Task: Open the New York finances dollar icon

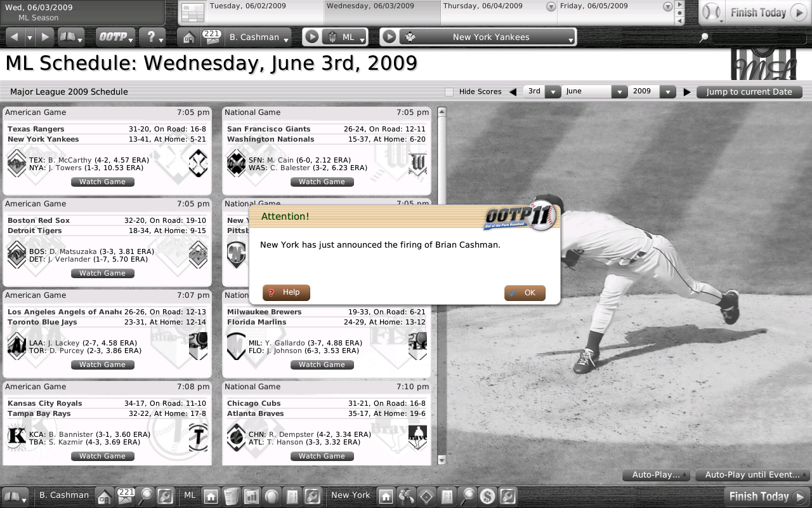Action: 487,496
